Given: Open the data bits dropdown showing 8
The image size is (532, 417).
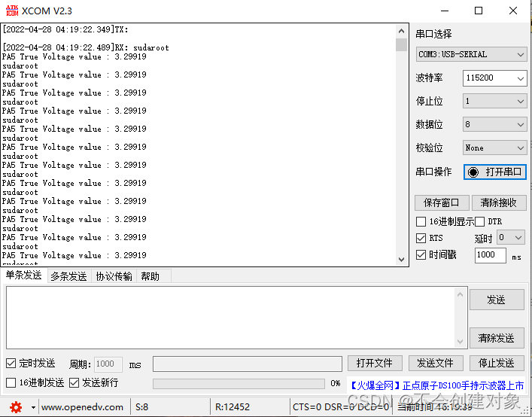Looking at the screenshot, I should [494, 124].
